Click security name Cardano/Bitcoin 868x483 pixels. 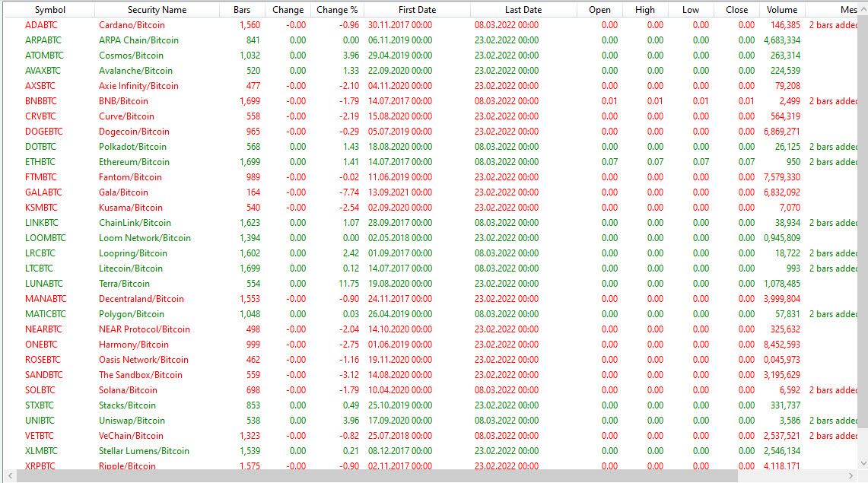[132, 25]
